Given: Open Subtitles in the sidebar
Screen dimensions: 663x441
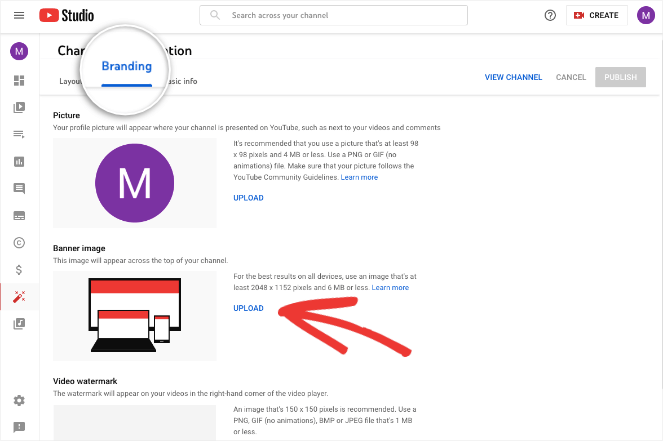Looking at the screenshot, I should (x=18, y=215).
